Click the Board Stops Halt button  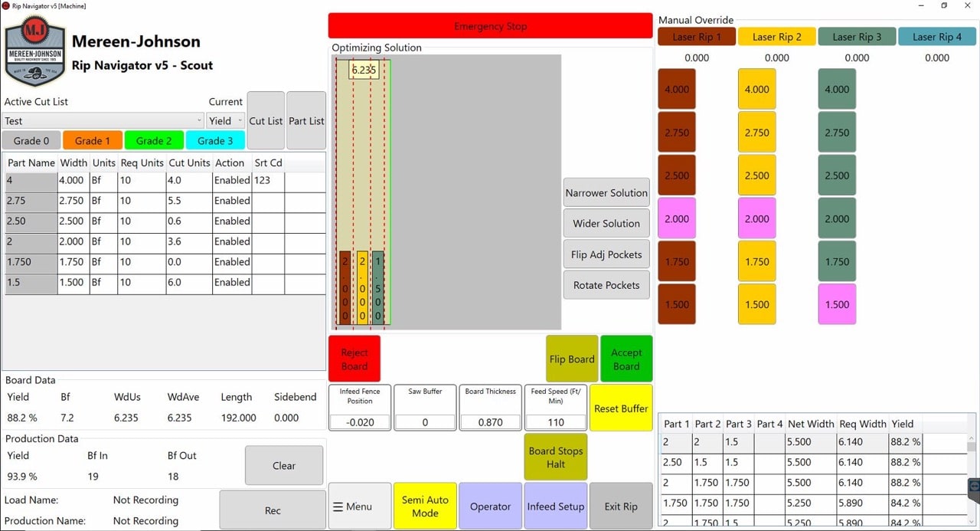click(x=556, y=457)
